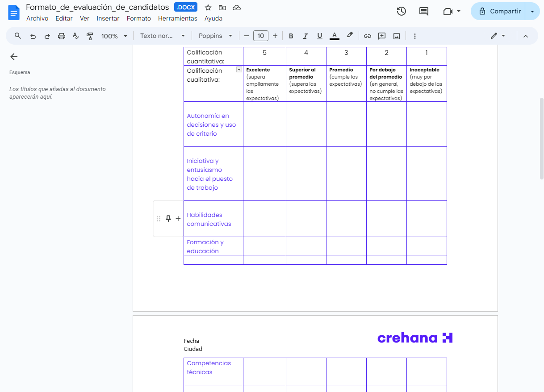Open the text style dropdown

point(163,36)
